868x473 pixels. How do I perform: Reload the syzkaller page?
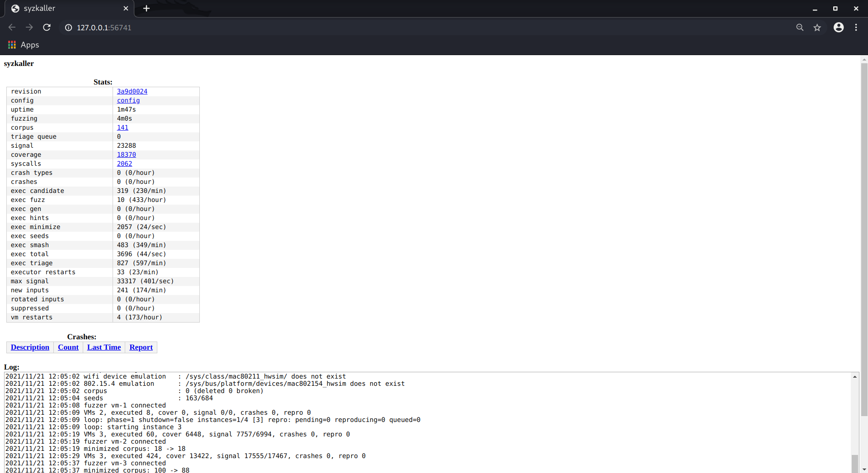[47, 28]
